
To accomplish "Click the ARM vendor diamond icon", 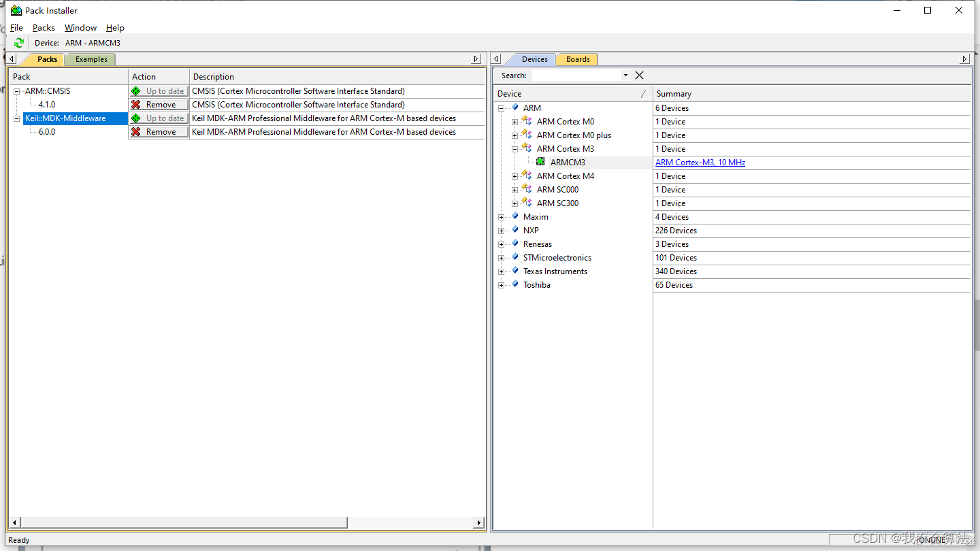I will pos(515,107).
